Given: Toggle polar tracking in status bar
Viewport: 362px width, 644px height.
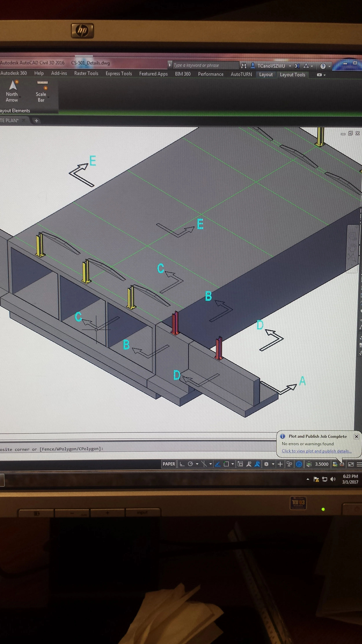Looking at the screenshot, I should pos(190,464).
